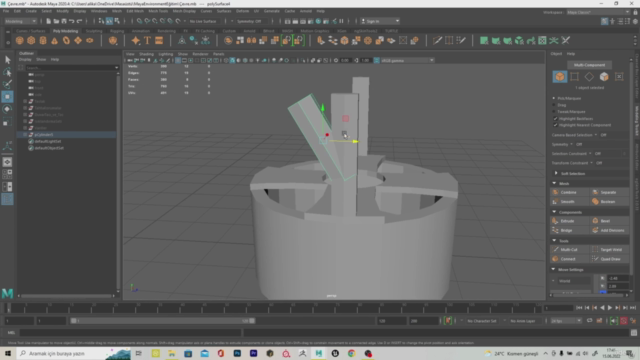The image size is (640, 360).
Task: Click the play forward button
Action: coord(610,308)
